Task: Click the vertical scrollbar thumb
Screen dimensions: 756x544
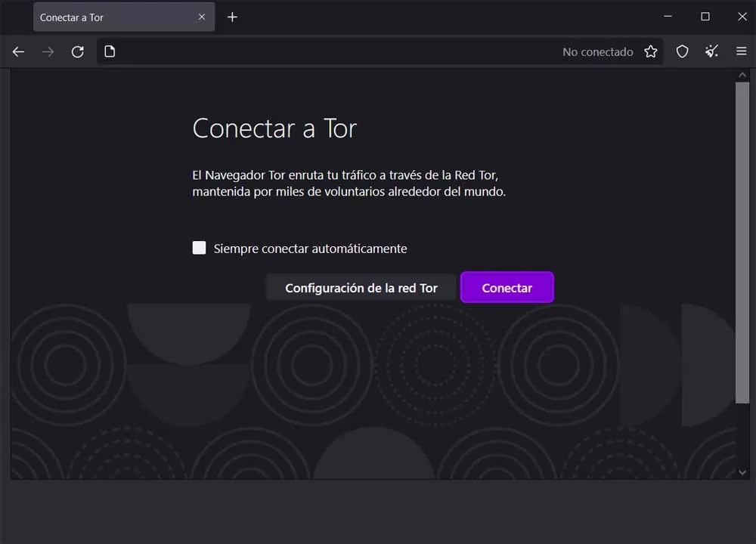Action: (742, 243)
